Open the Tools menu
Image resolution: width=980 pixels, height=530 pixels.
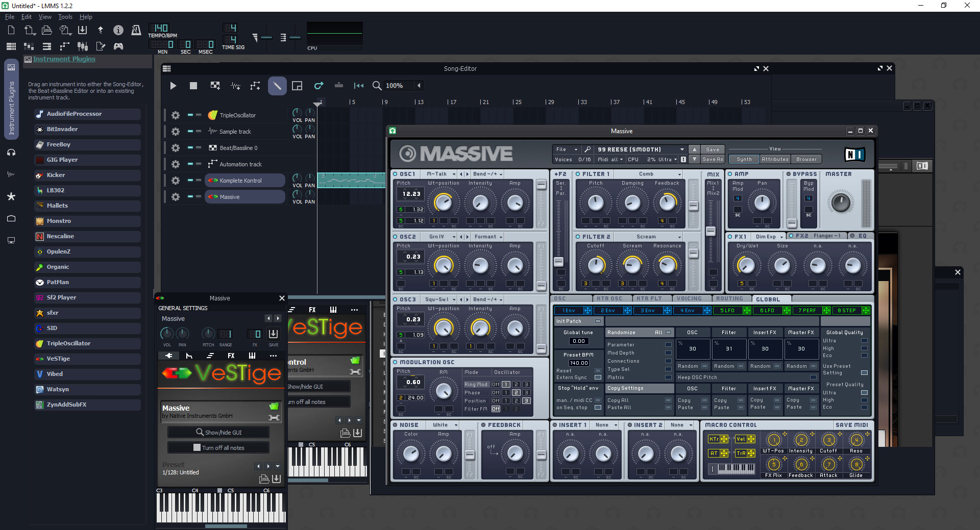click(x=65, y=17)
